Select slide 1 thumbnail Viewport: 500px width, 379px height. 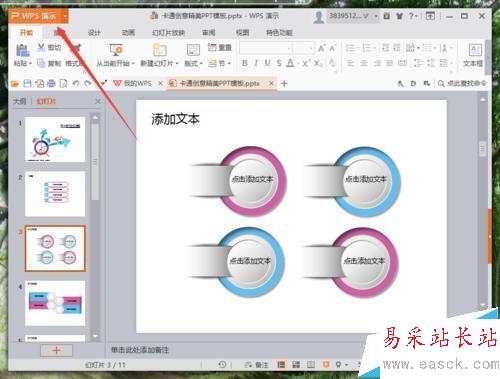tap(55, 140)
